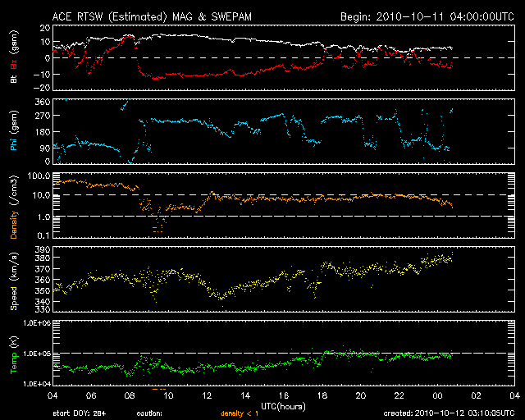Click the '-10' value on the Bt Bz axis
This screenshot has height=420, width=525.
point(42,74)
